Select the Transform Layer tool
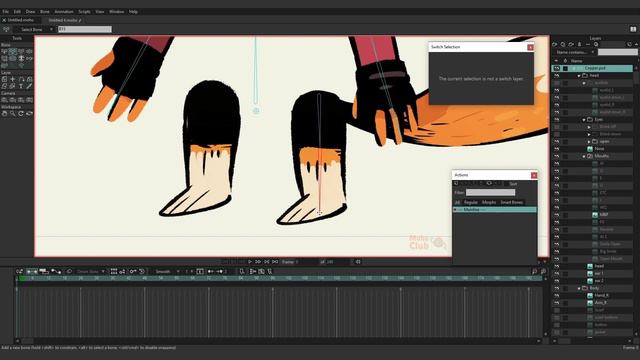Image resolution: width=640 pixels, height=360 pixels. coord(4,79)
